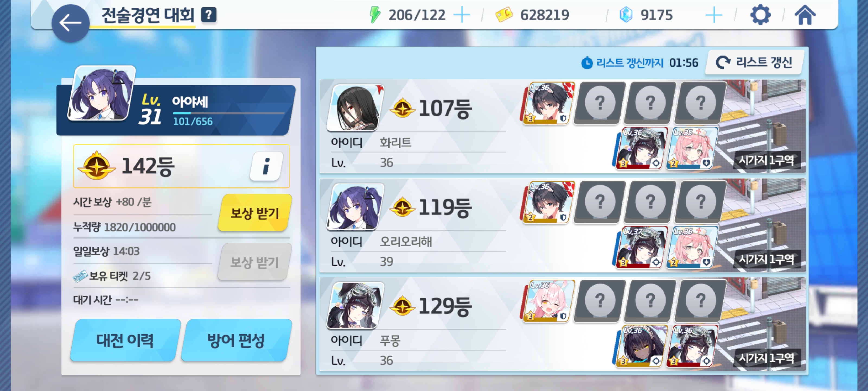The width and height of the screenshot is (868, 391).
Task: Open 대전 이력 battle history
Action: [x=125, y=340]
